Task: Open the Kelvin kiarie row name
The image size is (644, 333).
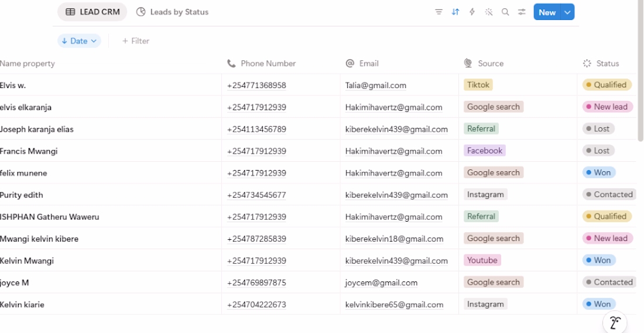Action: pos(22,305)
